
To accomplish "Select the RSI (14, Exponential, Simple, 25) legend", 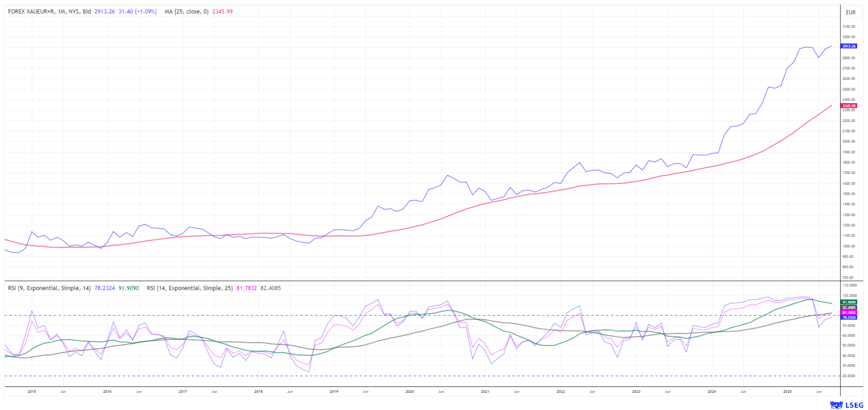I will pyautogui.click(x=190, y=288).
